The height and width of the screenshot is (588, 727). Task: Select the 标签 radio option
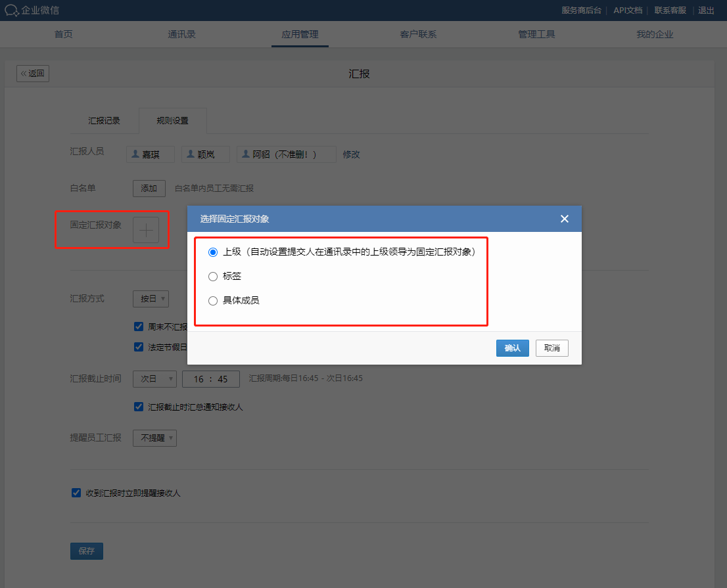213,277
